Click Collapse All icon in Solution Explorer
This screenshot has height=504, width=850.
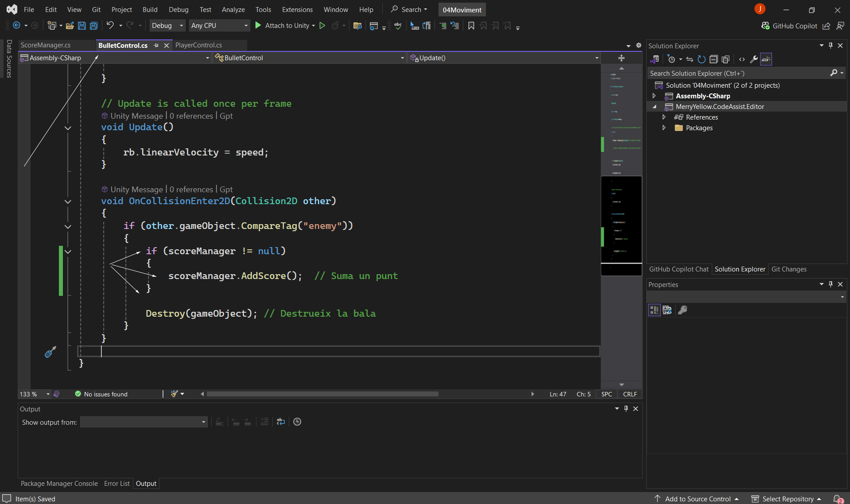click(x=713, y=59)
